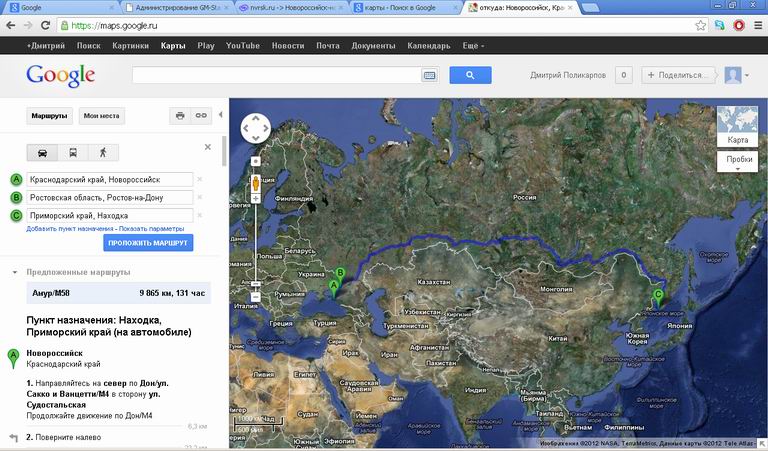
Task: Open Новости in the Google bar
Action: click(288, 46)
